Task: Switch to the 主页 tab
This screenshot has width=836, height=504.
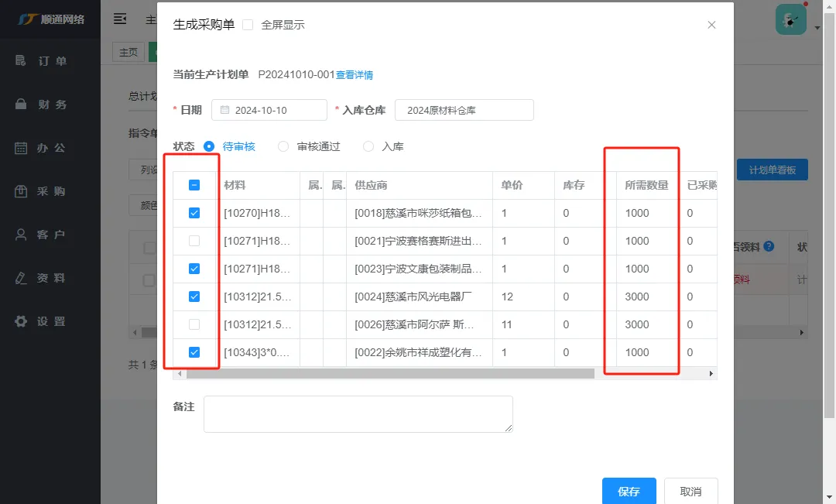Action: pyautogui.click(x=128, y=53)
